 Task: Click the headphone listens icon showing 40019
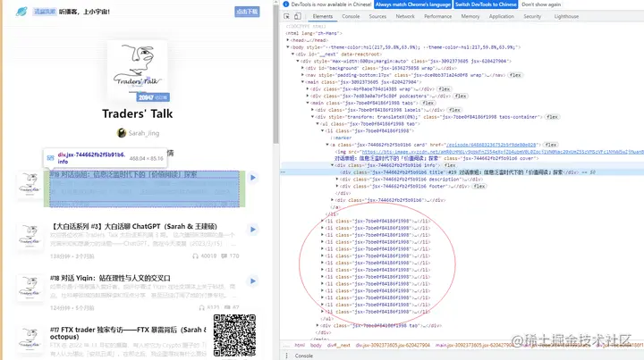pos(195,255)
